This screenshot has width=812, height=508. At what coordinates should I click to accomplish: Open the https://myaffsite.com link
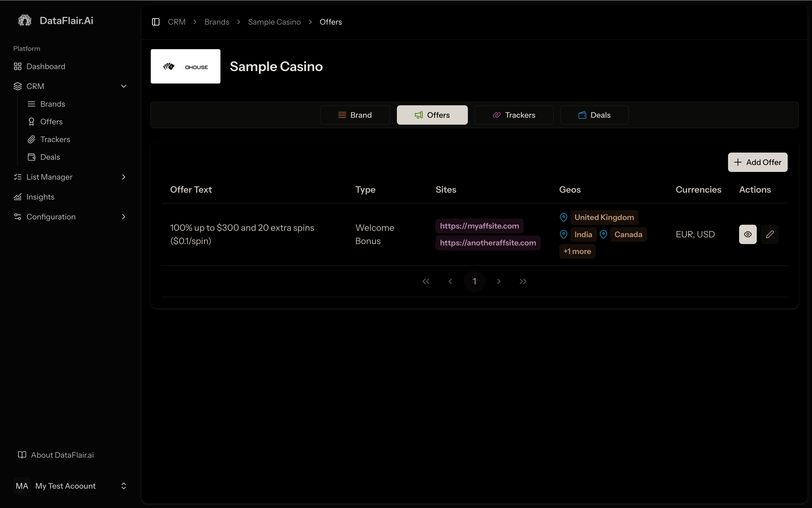(x=479, y=226)
